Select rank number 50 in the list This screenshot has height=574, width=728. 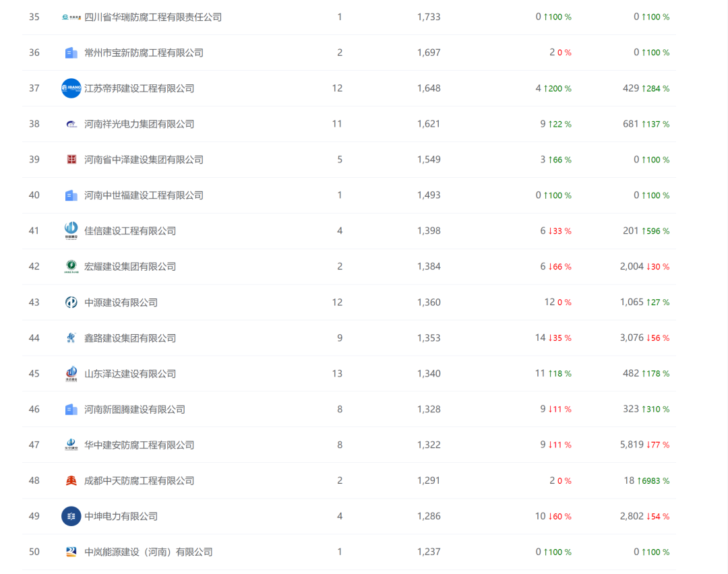pyautogui.click(x=34, y=552)
